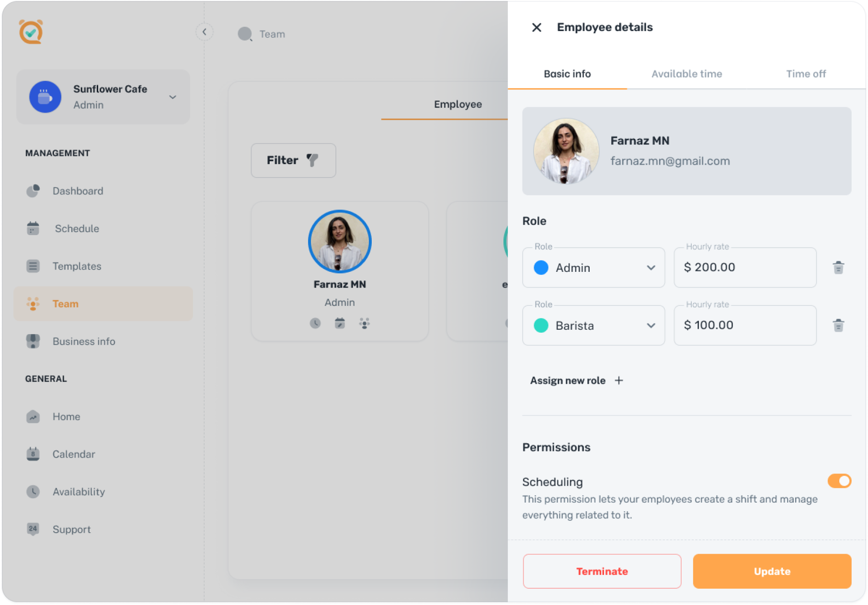This screenshot has width=868, height=605.
Task: Select the Business info icon
Action: point(33,341)
